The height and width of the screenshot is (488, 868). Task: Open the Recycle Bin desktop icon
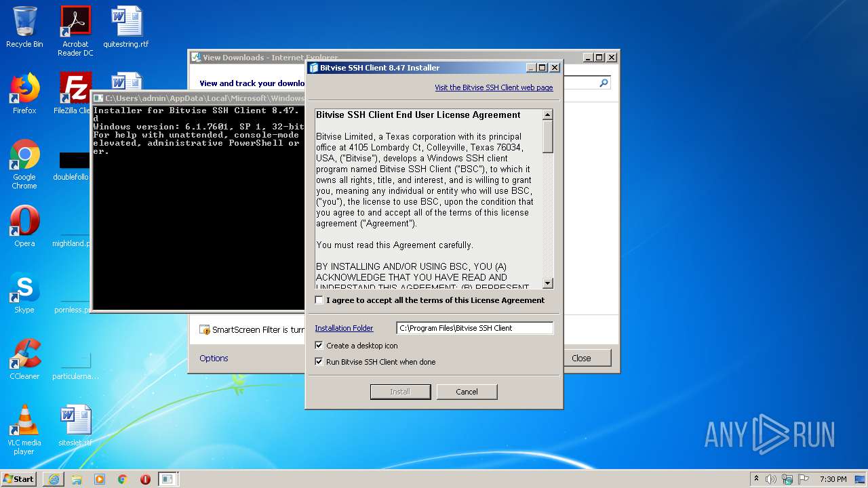[x=24, y=27]
